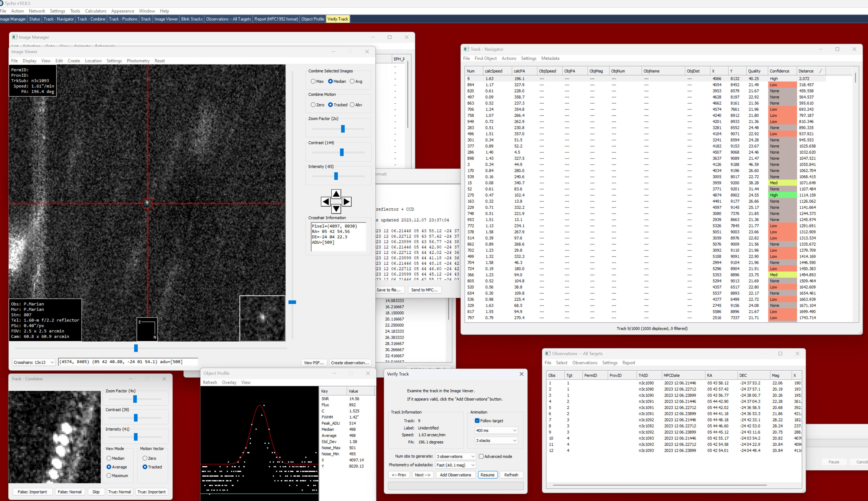Adjust the Contrast (144) slider

(x=341, y=152)
